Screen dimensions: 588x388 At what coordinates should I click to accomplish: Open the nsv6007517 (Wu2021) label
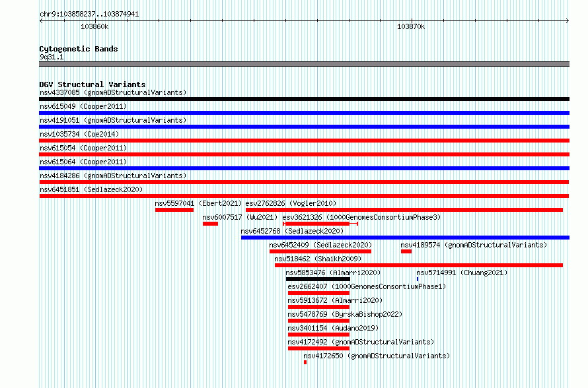(x=240, y=217)
